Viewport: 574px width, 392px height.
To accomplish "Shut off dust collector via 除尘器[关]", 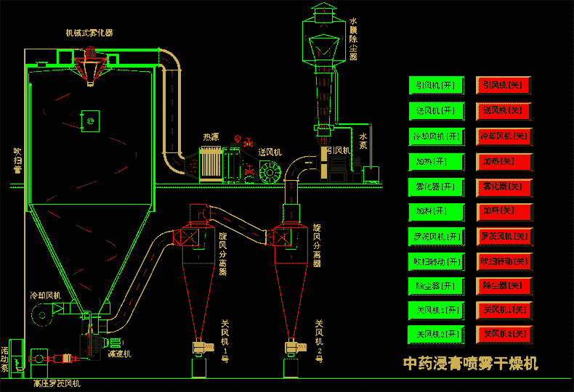I will [504, 286].
